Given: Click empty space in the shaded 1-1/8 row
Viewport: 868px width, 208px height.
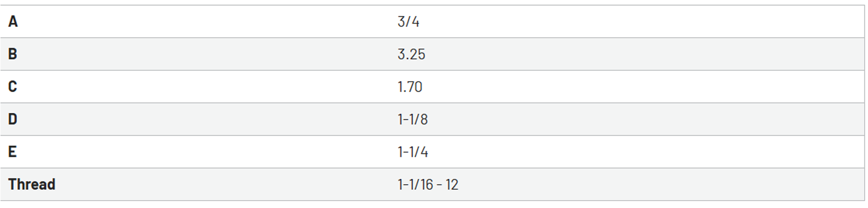Looking at the screenshot, I should [x=645, y=119].
